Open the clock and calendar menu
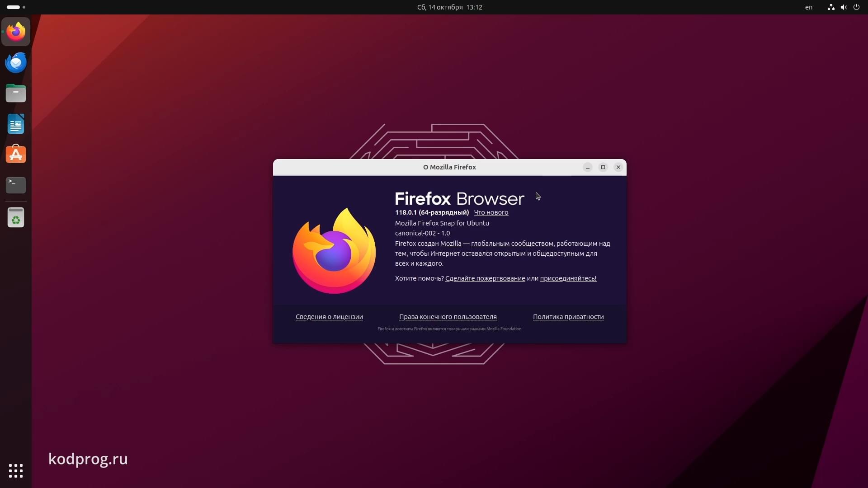This screenshot has height=488, width=868. pos(449,7)
